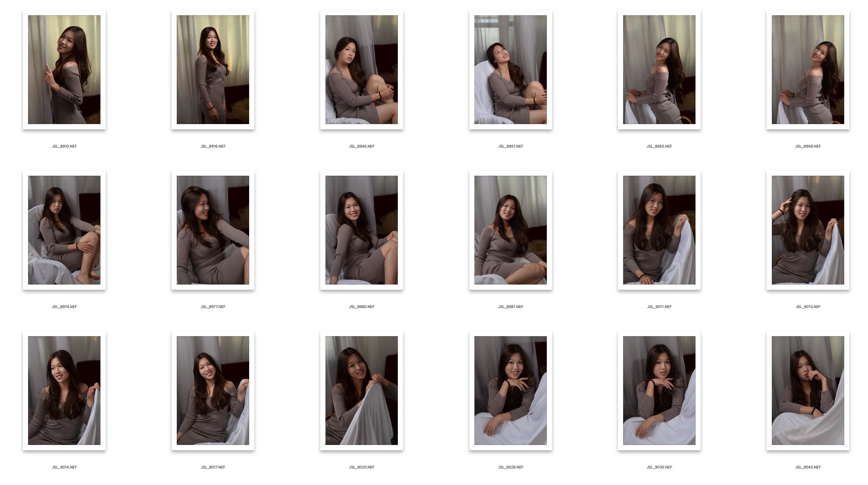
Task: Select the JSL_9017.NEF thumbnail
Action: (212, 390)
